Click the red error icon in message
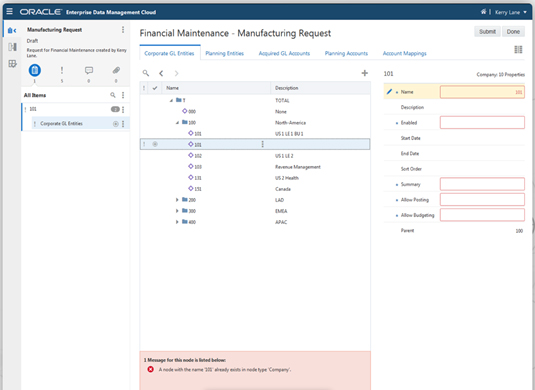 (x=150, y=370)
